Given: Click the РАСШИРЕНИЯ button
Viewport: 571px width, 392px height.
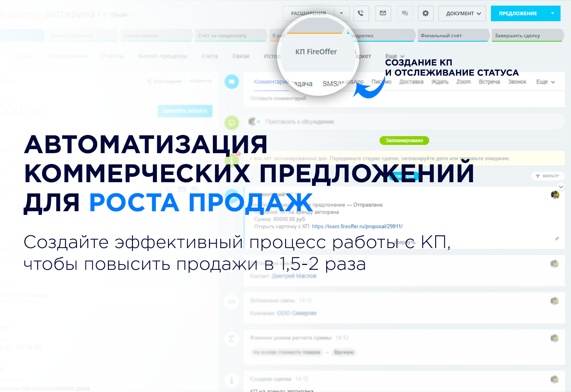Looking at the screenshot, I should tap(308, 13).
